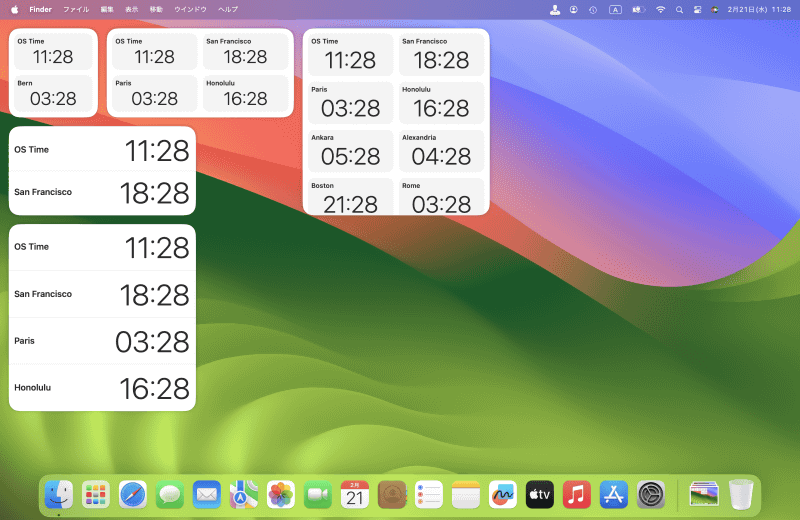Click the Bern clock in small widget

tap(53, 94)
